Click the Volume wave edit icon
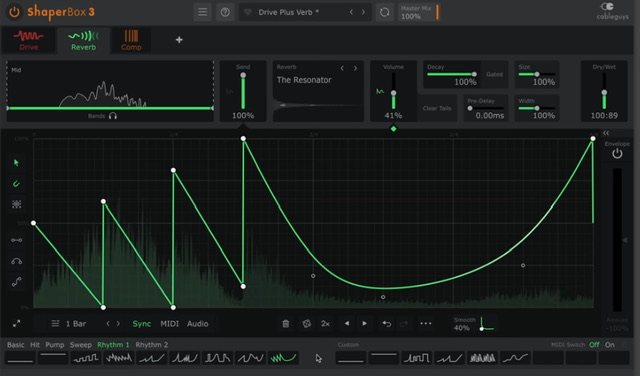The image size is (640, 376). tap(380, 91)
